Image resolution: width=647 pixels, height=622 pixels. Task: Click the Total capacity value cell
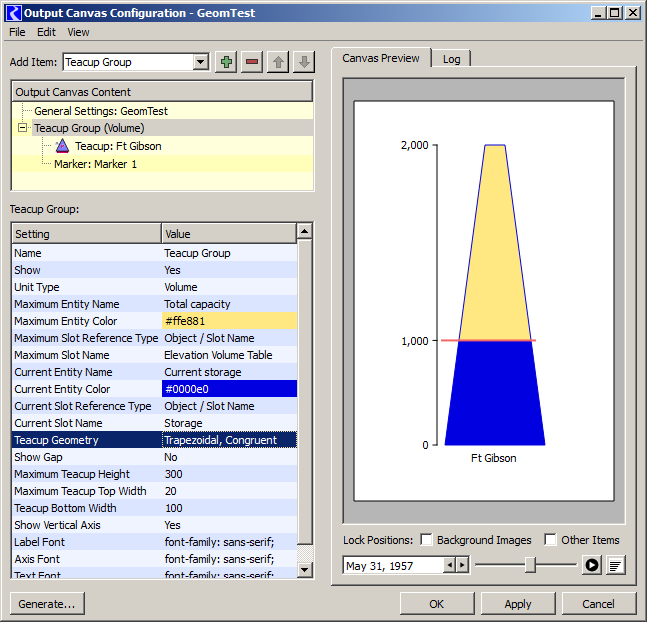click(x=229, y=304)
